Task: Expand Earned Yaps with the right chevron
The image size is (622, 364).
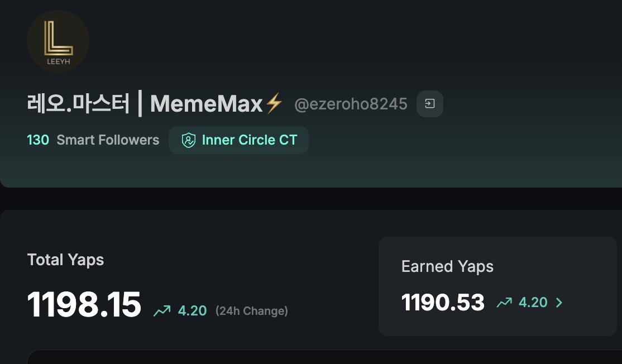Action: pos(559,303)
